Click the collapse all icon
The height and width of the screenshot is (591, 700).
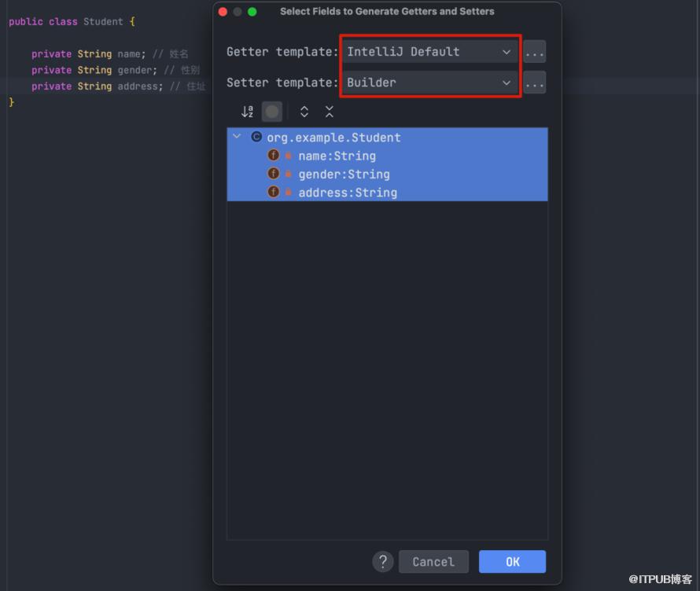329,112
